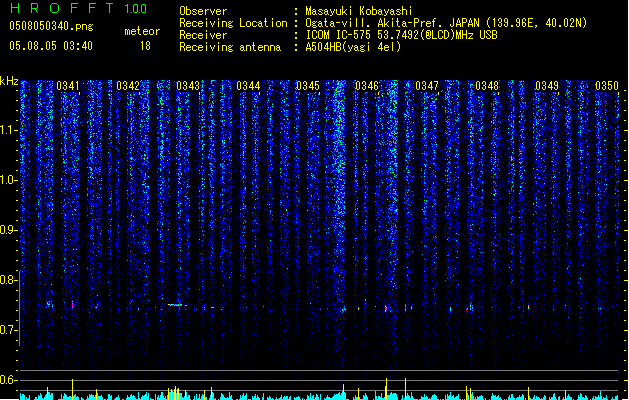Click the 'Observer' field label
The width and height of the screenshot is (629, 400).
203,11
